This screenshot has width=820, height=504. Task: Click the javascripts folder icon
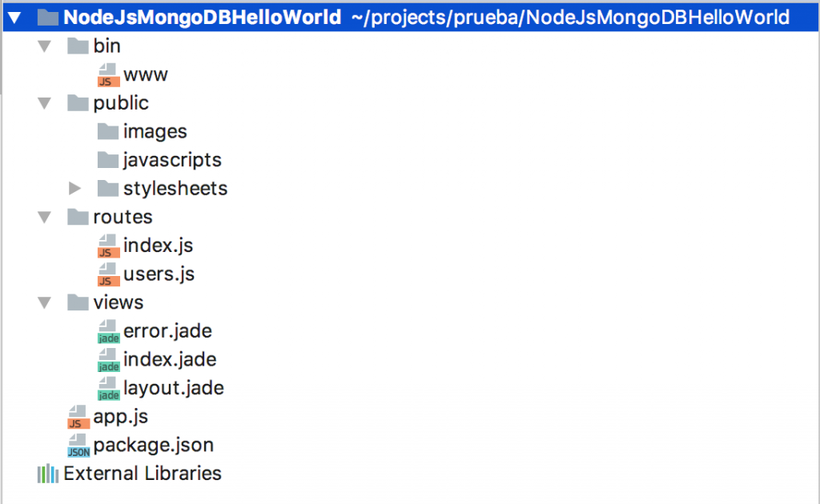coord(108,160)
